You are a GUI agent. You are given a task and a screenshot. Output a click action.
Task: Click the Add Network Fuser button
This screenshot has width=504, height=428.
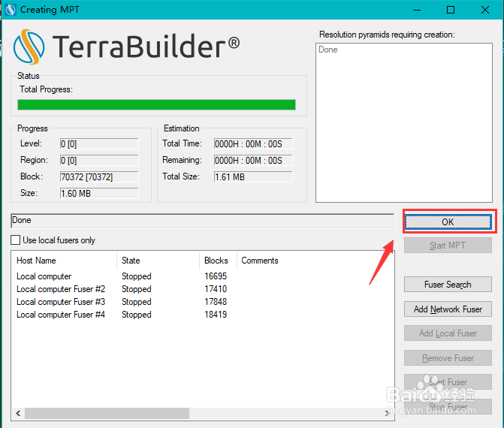[x=448, y=309]
